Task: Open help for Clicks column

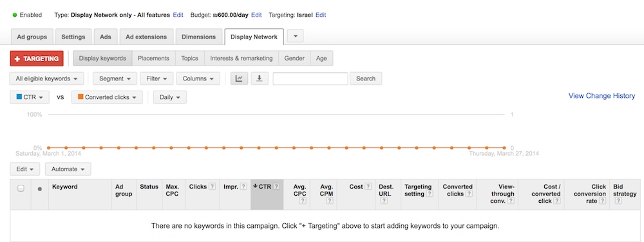Action: click(x=212, y=186)
